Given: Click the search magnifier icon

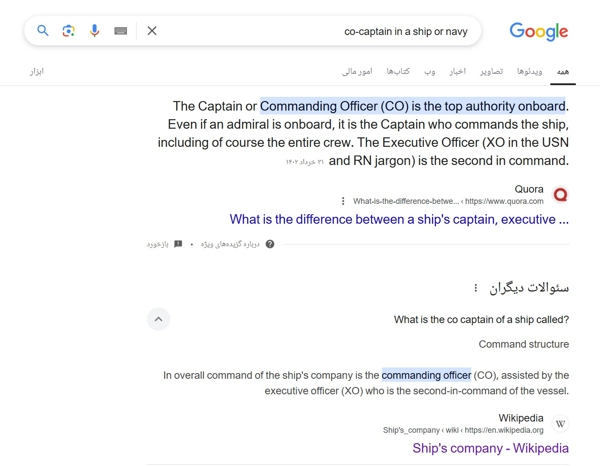Looking at the screenshot, I should tap(43, 31).
